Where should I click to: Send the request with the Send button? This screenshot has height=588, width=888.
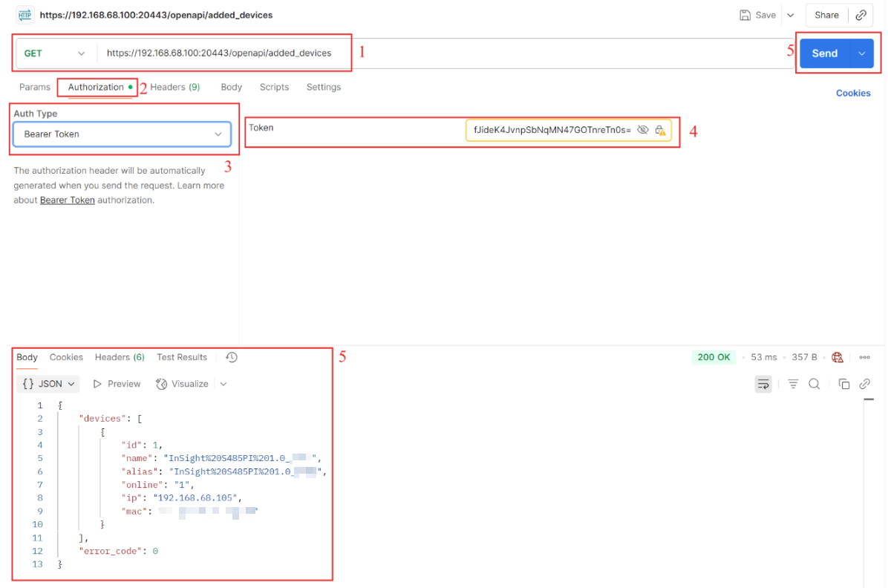point(825,53)
